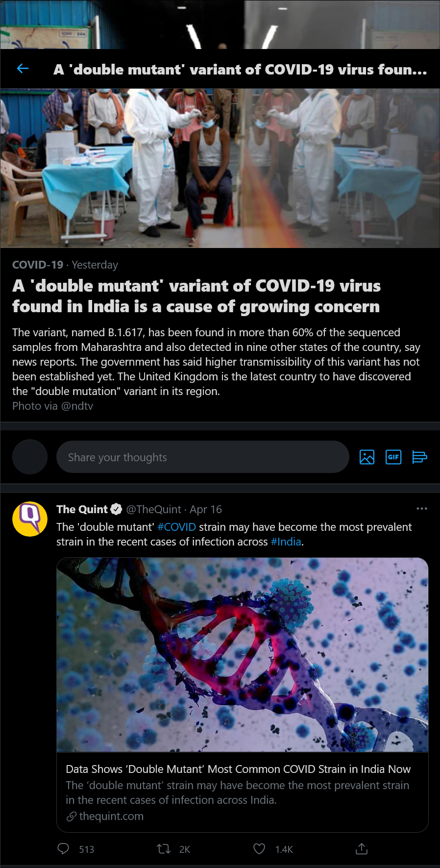Open the #India hashtag link

pyautogui.click(x=286, y=542)
